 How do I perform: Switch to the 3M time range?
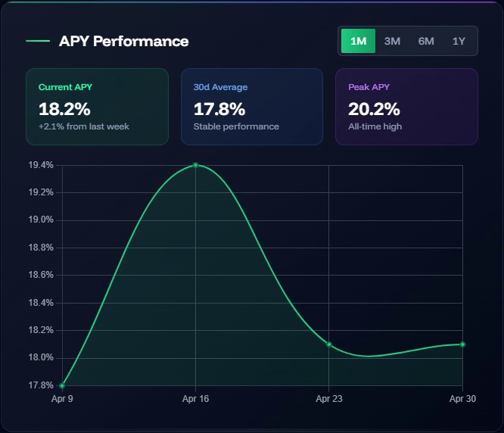392,41
